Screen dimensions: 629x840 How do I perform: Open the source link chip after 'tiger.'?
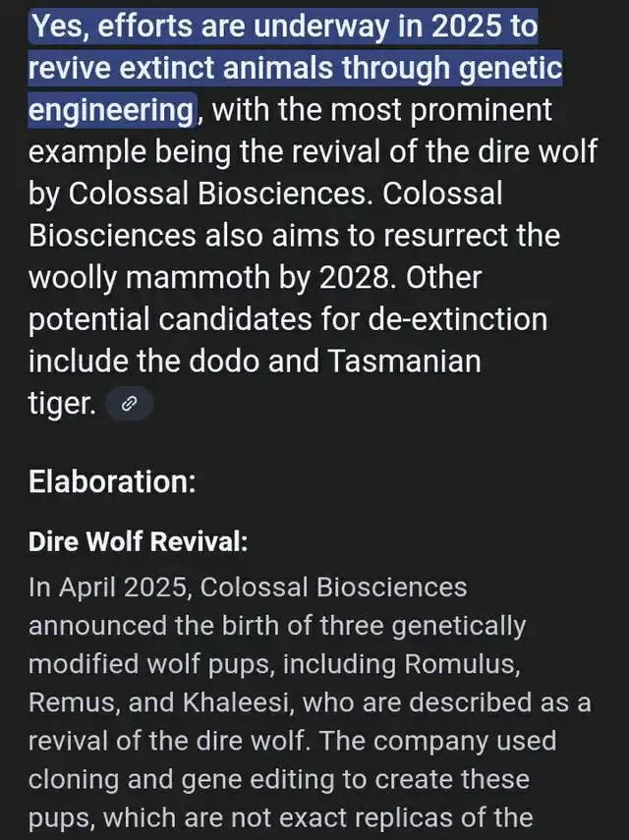pyautogui.click(x=129, y=404)
